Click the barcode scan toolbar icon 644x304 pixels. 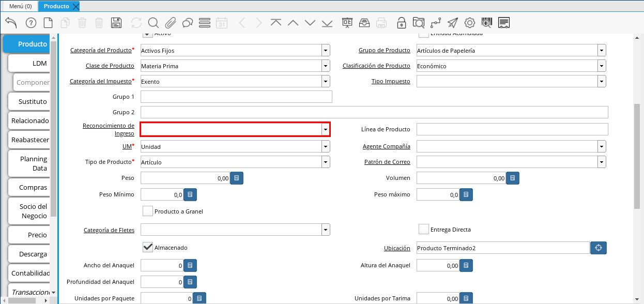coord(487,23)
